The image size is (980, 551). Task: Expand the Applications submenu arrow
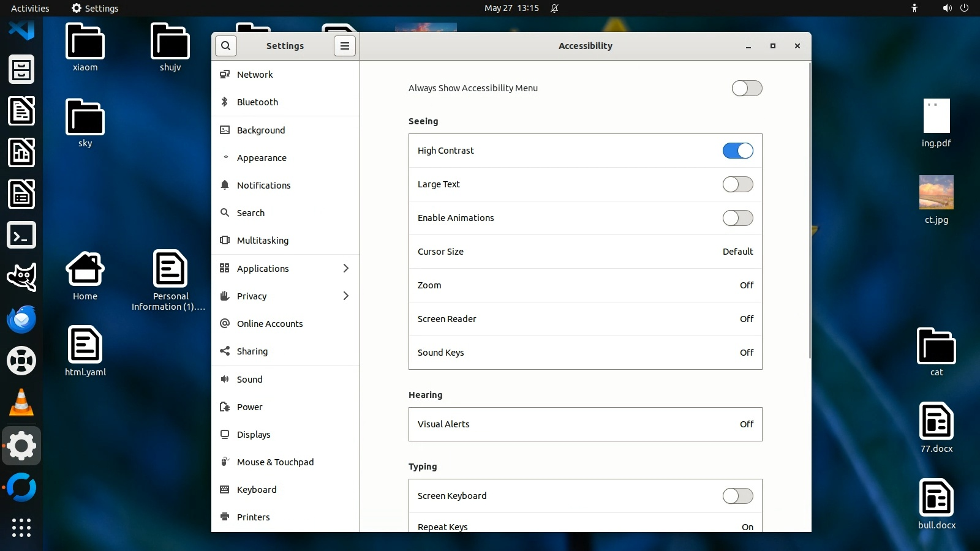point(346,268)
